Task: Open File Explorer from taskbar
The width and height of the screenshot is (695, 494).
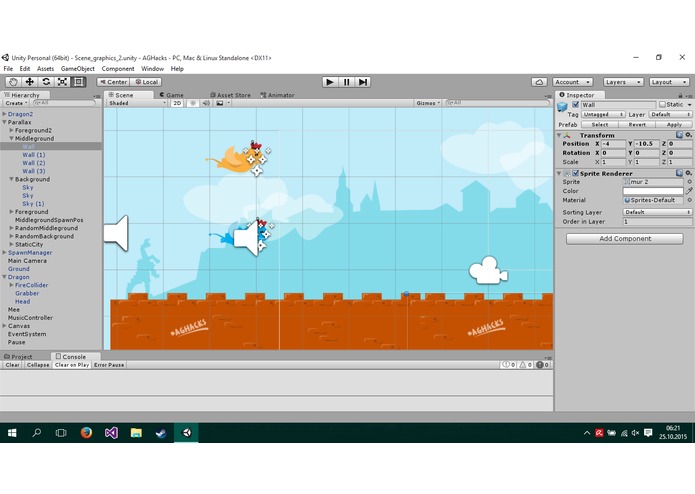Action: [x=136, y=433]
